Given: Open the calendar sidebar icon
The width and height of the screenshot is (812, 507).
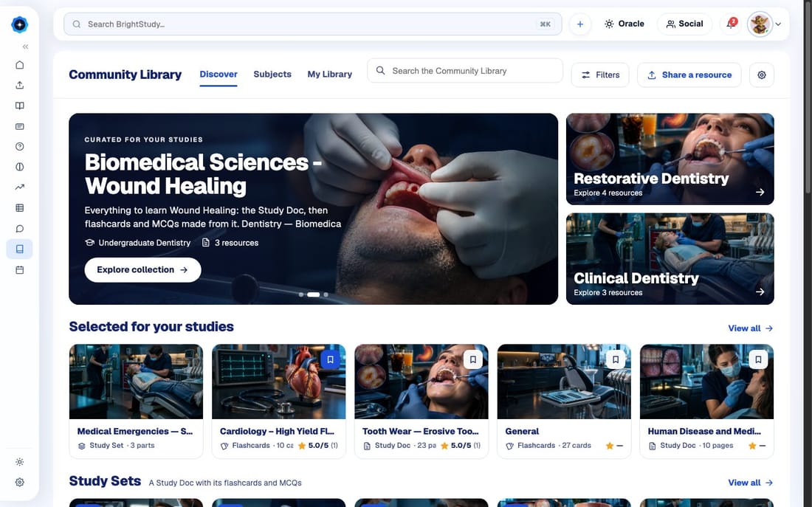Looking at the screenshot, I should coord(20,270).
